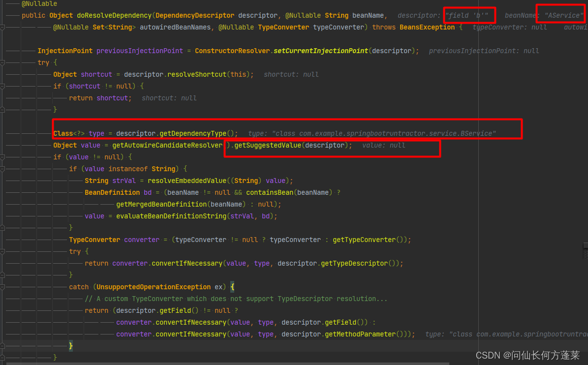
Task: Click the resolveShortcut method call
Action: (x=197, y=75)
